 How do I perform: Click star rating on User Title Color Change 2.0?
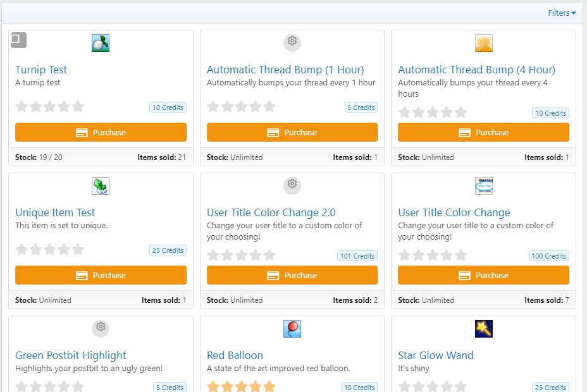click(241, 255)
